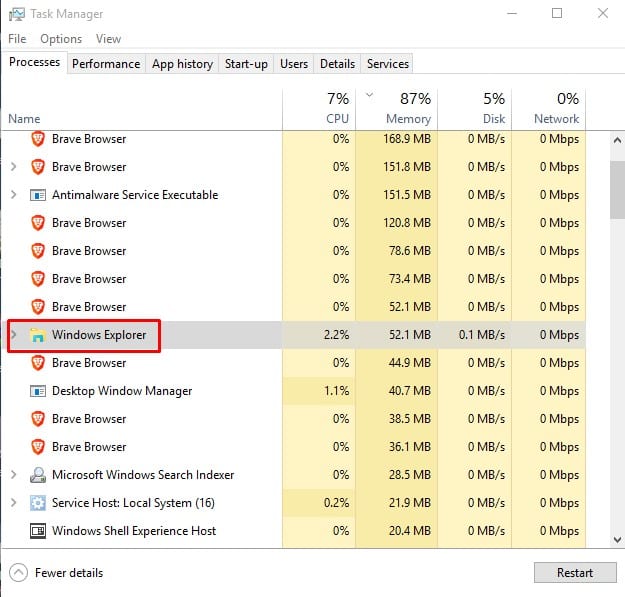Image resolution: width=625 pixels, height=597 pixels.
Task: Select Antimalware Service Executable name
Action: (135, 195)
